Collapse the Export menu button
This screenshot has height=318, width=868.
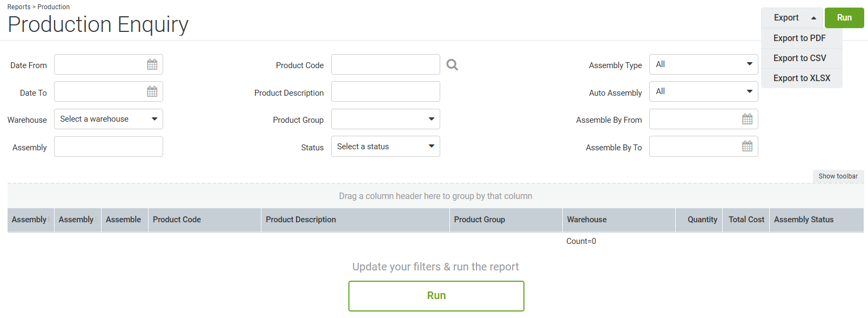click(x=792, y=18)
